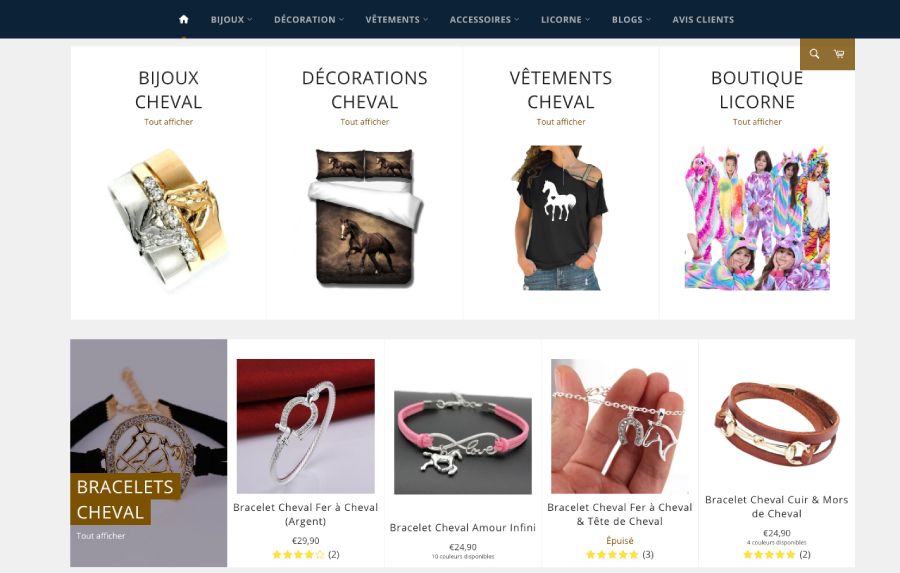Expand the Décoration dropdown menu
The image size is (900, 573).
(309, 20)
